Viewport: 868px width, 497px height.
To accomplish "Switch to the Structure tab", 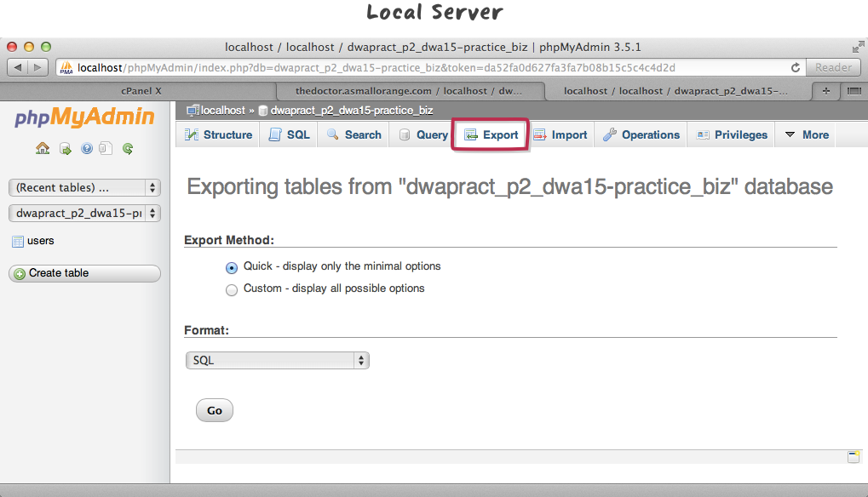I will coord(218,135).
